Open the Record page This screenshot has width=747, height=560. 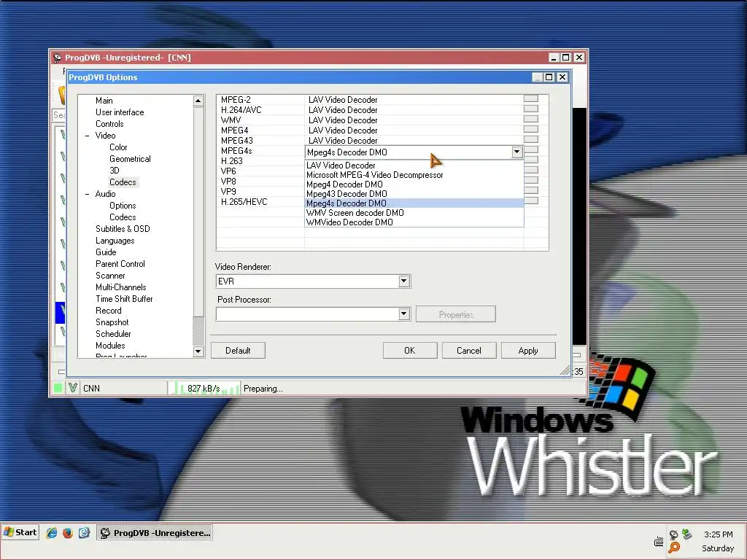(x=108, y=311)
